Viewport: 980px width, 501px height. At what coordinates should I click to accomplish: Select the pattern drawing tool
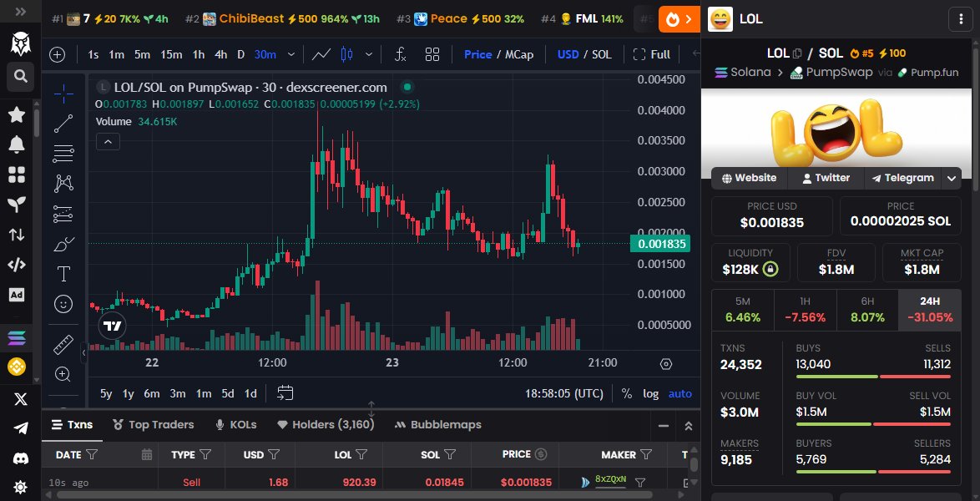63,183
